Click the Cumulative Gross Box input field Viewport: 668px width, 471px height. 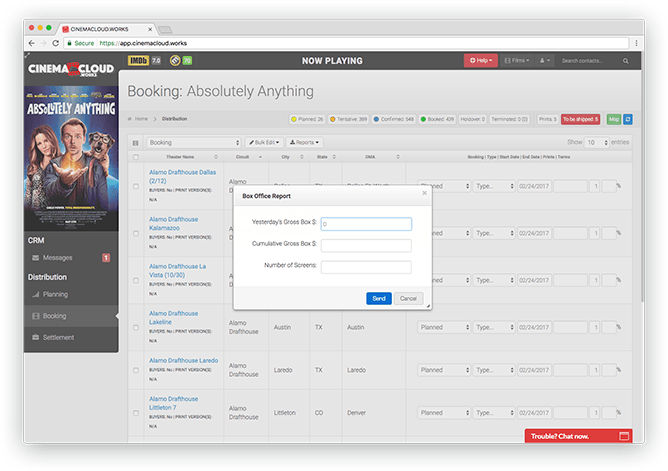click(366, 246)
